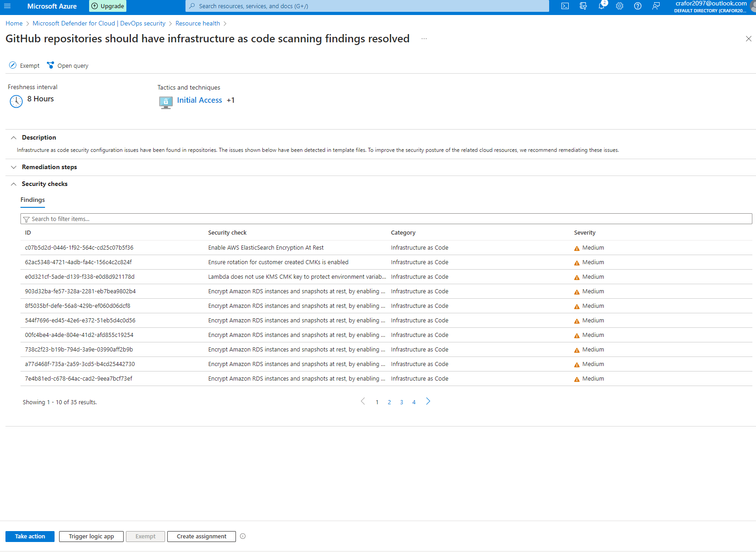Click the directory and subscription filter icon
This screenshot has width=756, height=557.
[x=583, y=6]
